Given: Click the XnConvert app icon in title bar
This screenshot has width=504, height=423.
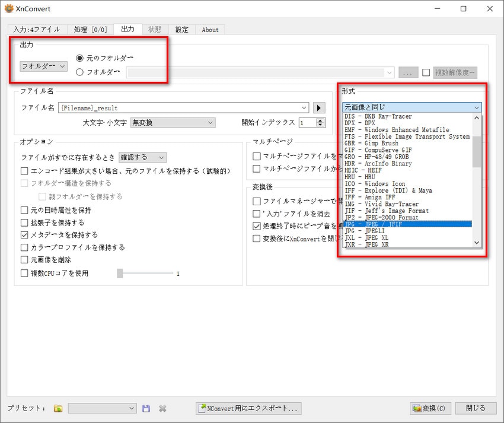Looking at the screenshot, I should (x=9, y=8).
